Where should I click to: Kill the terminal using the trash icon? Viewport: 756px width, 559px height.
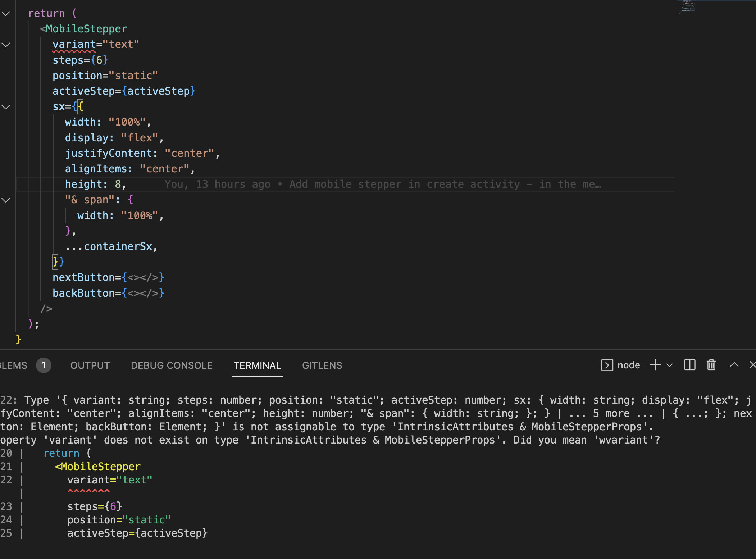coord(711,365)
